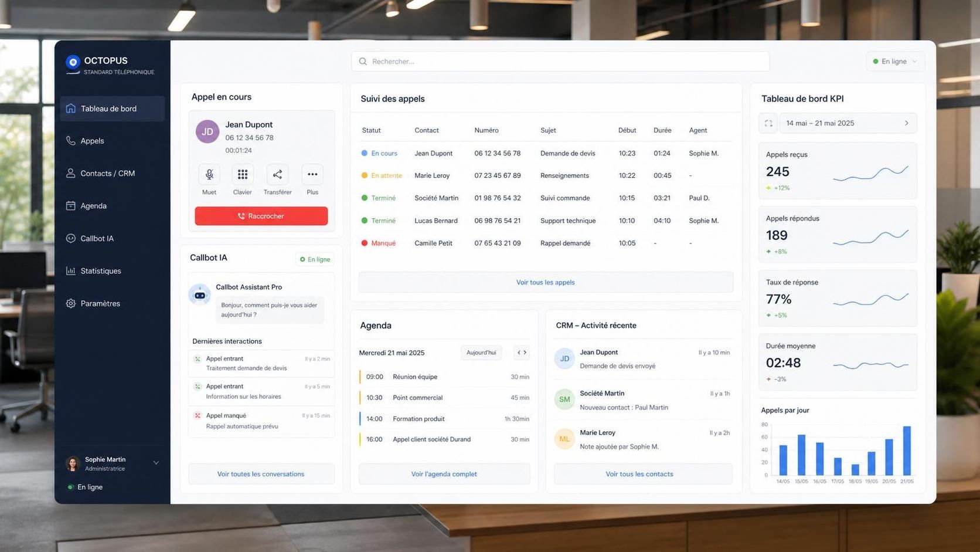Click the JD avatar in Appel en cours

tap(207, 131)
